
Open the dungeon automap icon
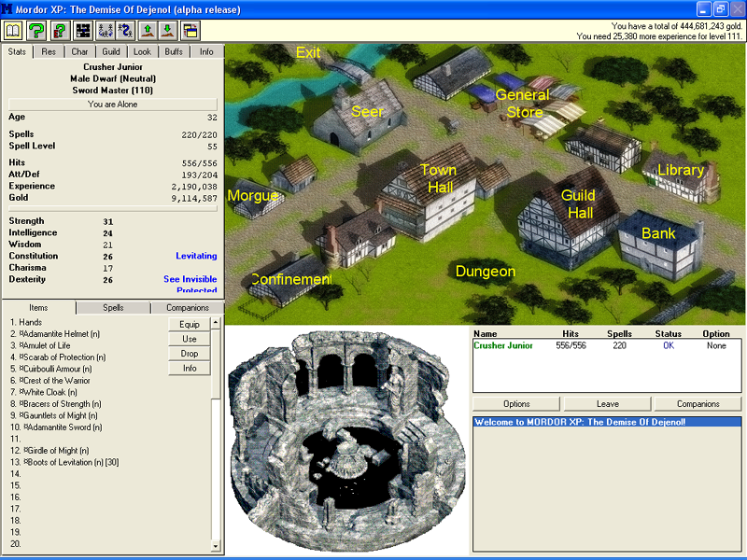pyautogui.click(x=83, y=30)
